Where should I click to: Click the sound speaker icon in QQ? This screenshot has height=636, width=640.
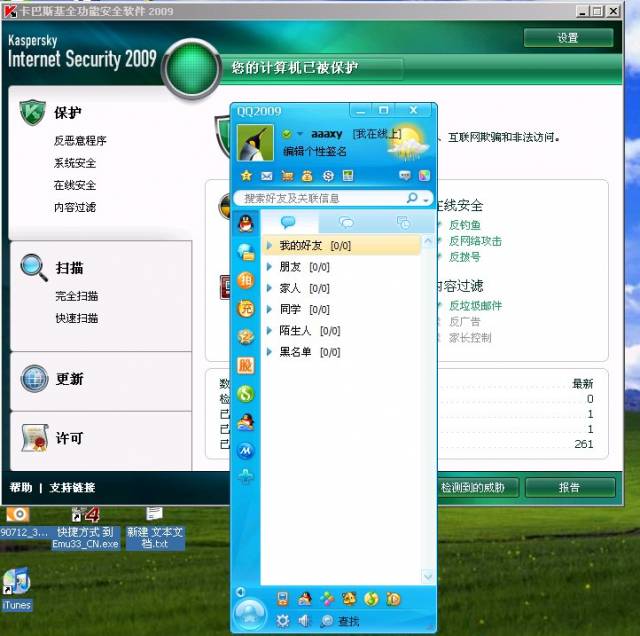pyautogui.click(x=304, y=621)
